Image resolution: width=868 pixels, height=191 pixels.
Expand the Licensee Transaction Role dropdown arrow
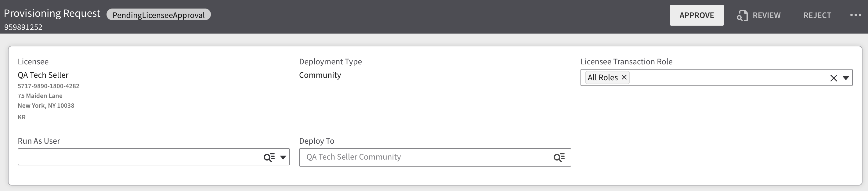coord(846,78)
